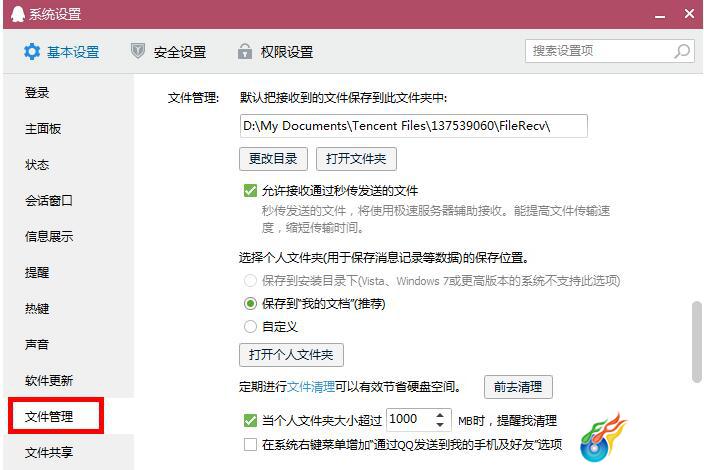Focus the 搜索设置项 search box
This screenshot has width=704, height=470.
pos(610,51)
